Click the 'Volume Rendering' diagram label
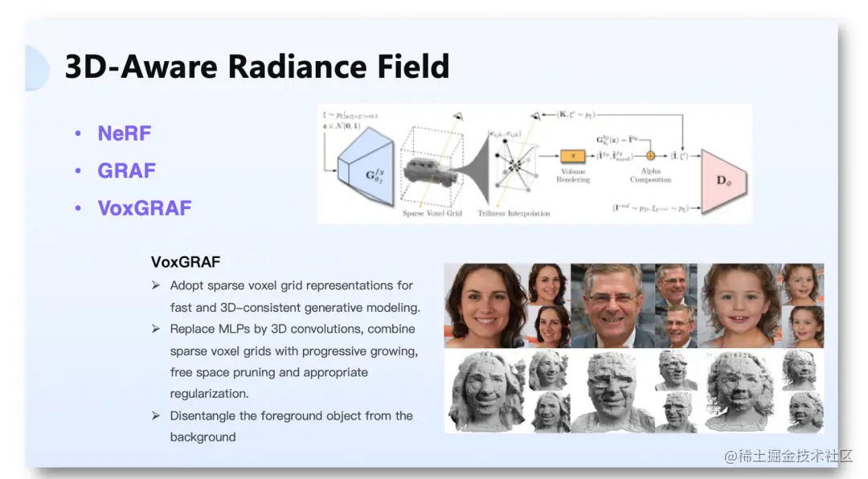Image resolution: width=868 pixels, height=479 pixels. [x=573, y=175]
